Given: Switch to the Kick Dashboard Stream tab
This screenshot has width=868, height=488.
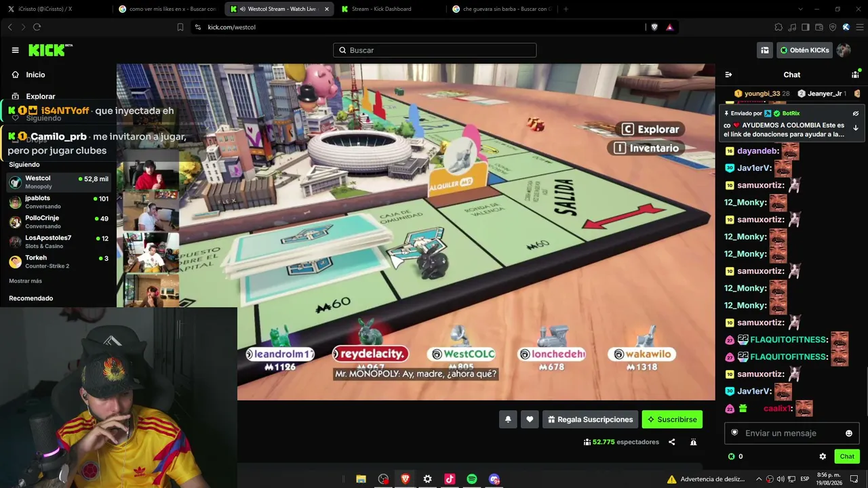Looking at the screenshot, I should coord(390,9).
